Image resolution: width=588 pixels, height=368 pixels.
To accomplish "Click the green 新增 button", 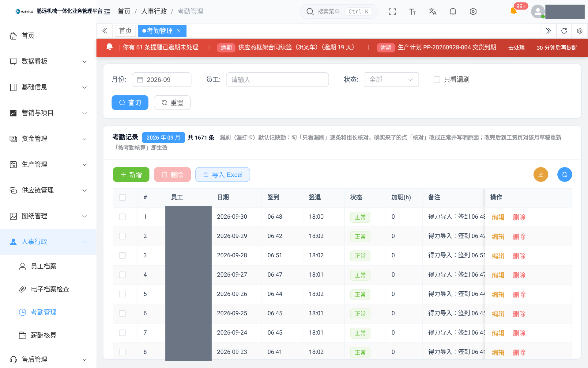I will (131, 174).
